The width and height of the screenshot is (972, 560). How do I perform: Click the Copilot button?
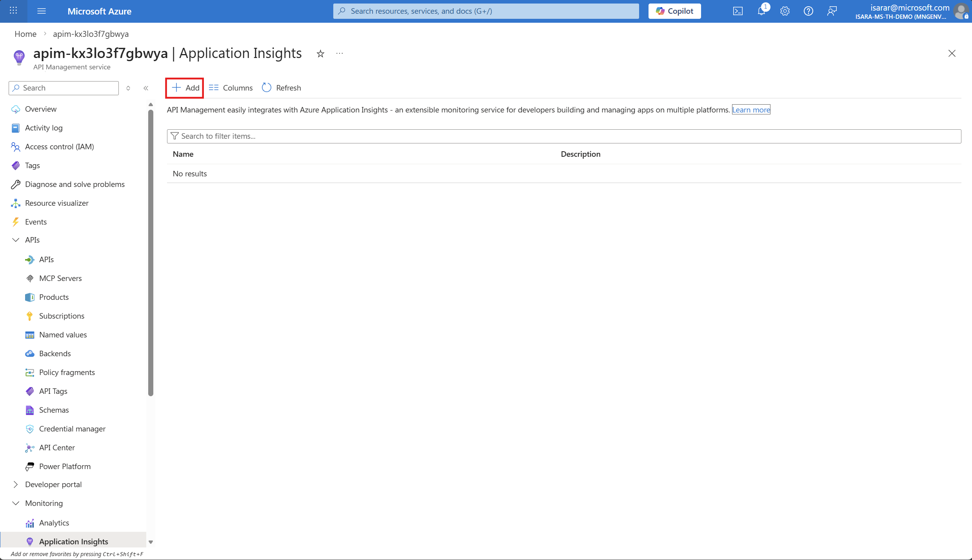point(674,11)
